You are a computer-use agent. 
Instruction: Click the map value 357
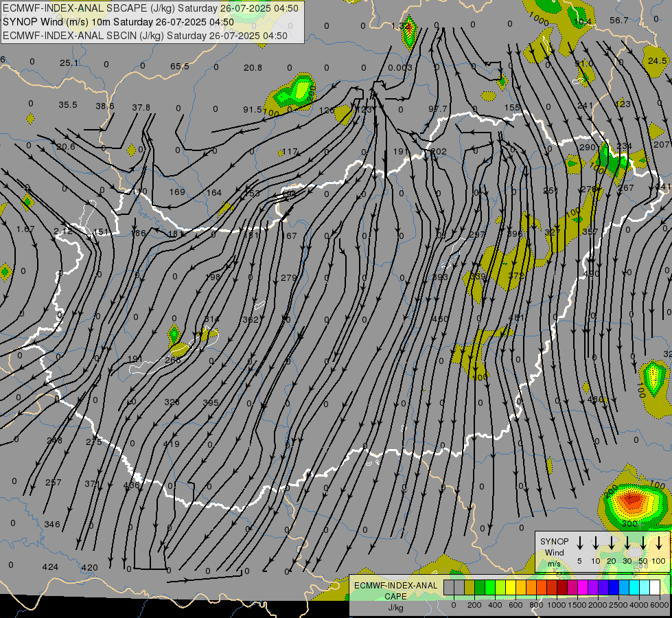tap(590, 231)
